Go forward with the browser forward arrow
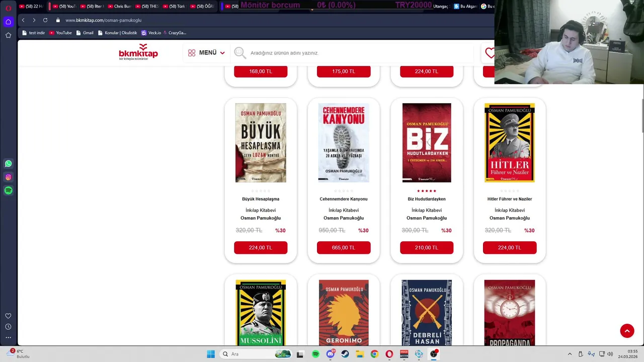The image size is (644, 362). [x=34, y=20]
